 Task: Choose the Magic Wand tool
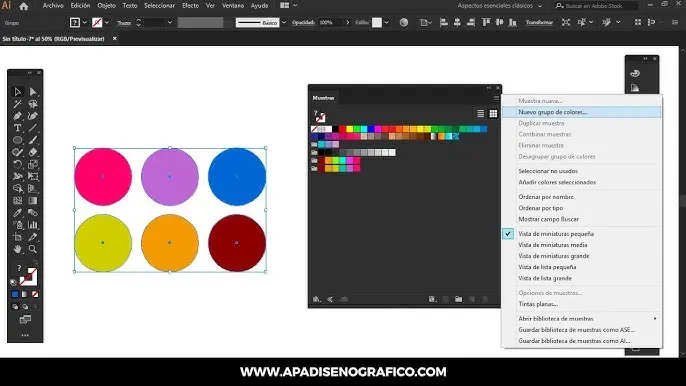click(18, 104)
